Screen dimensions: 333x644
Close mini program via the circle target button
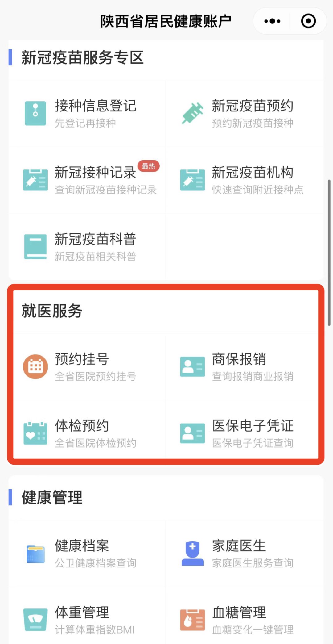pos(308,21)
